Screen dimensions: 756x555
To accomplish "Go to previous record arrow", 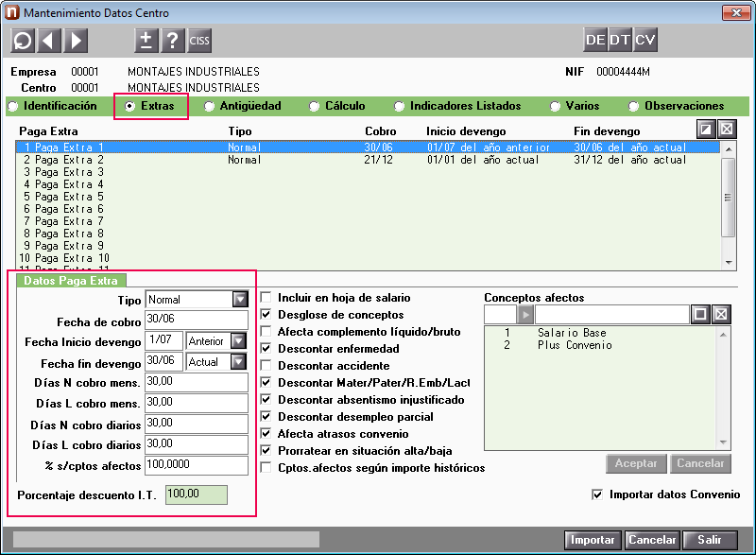I will click(49, 40).
